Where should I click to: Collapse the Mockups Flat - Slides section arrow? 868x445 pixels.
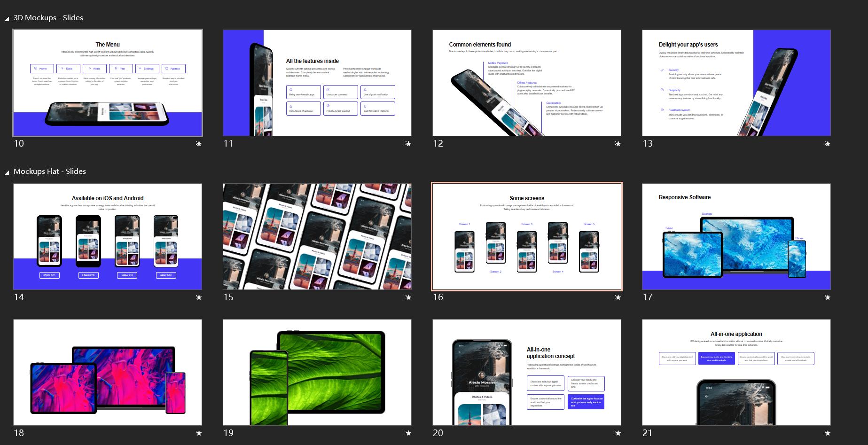click(x=7, y=172)
